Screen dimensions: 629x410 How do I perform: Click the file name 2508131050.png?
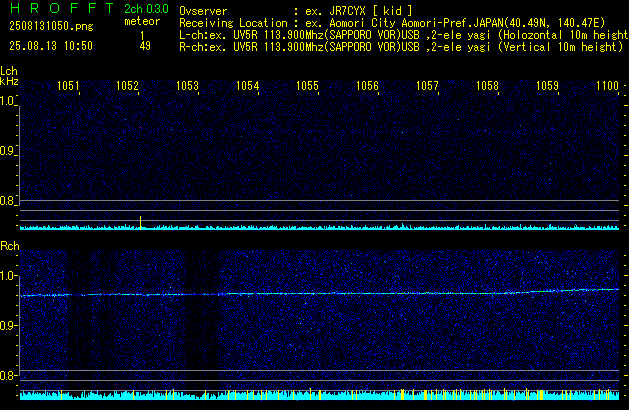click(x=51, y=26)
